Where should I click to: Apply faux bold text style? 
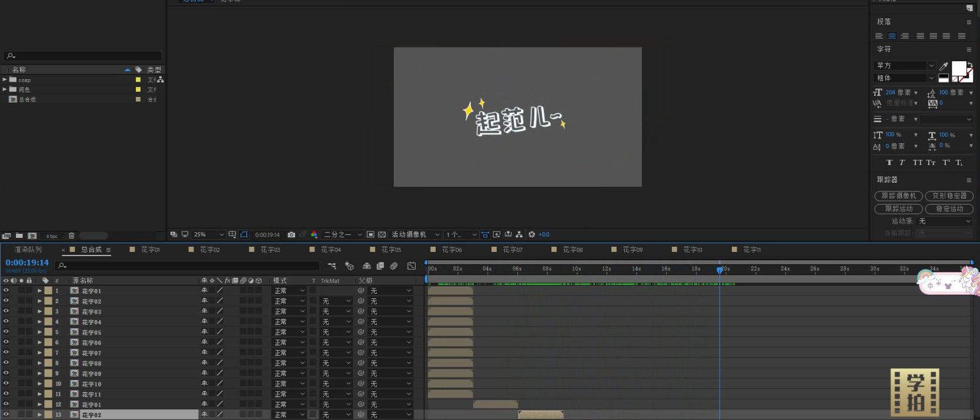[889, 163]
